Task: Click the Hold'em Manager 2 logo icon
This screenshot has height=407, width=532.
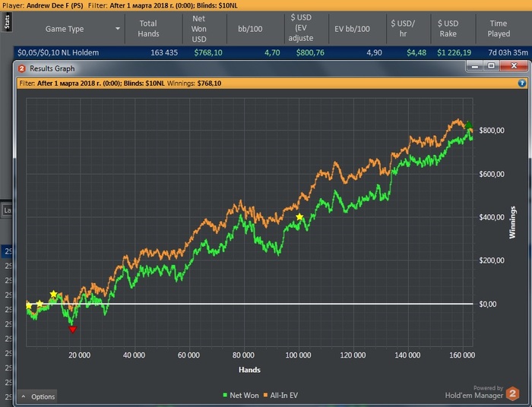Action: pos(512,394)
